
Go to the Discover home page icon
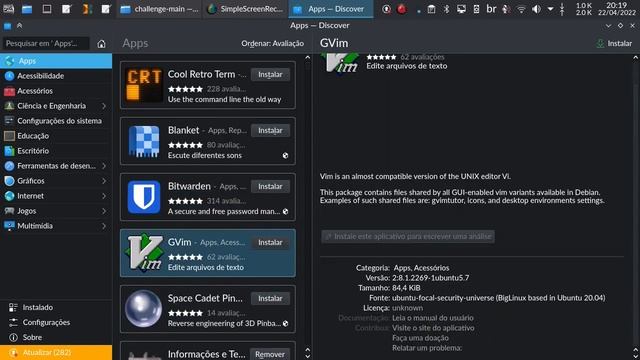[x=101, y=44]
